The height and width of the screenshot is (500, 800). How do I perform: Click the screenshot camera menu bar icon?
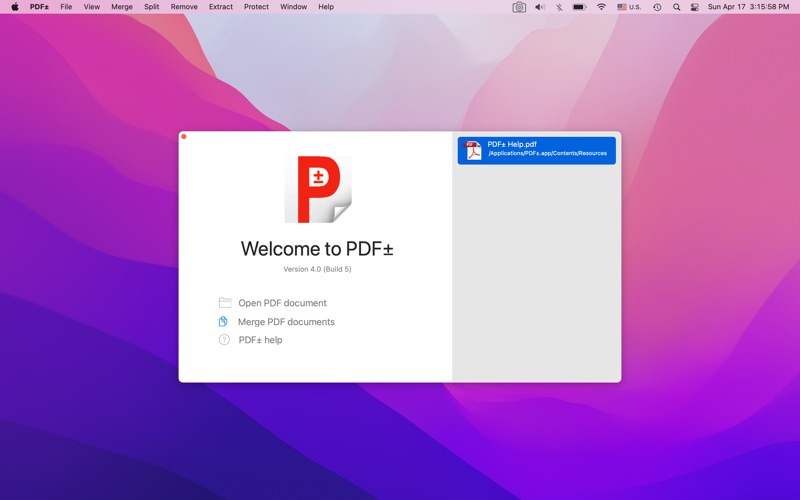pyautogui.click(x=519, y=7)
